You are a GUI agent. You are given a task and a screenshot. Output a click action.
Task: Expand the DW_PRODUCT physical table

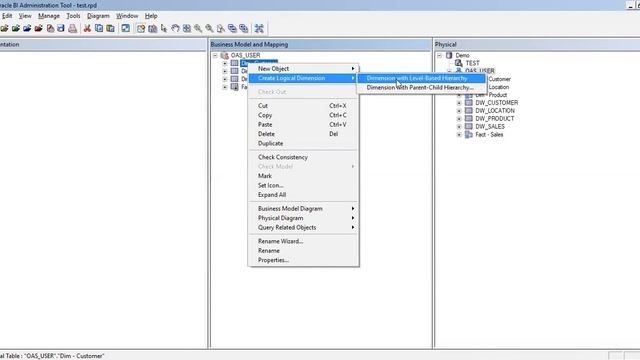[459, 118]
